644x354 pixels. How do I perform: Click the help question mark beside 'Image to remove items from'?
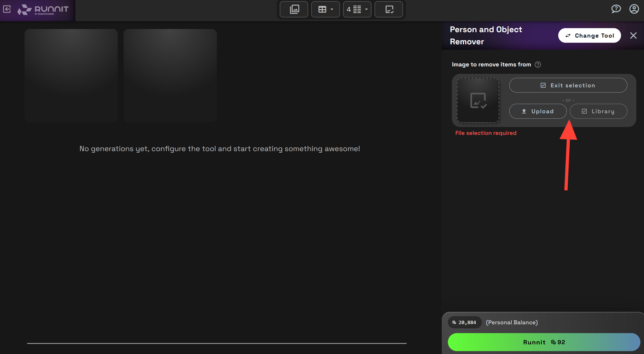[538, 64]
